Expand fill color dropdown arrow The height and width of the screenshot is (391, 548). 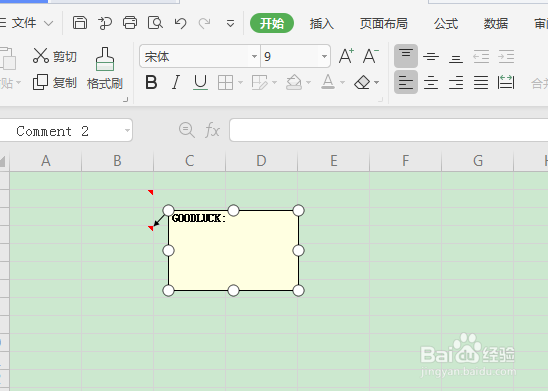[308, 83]
